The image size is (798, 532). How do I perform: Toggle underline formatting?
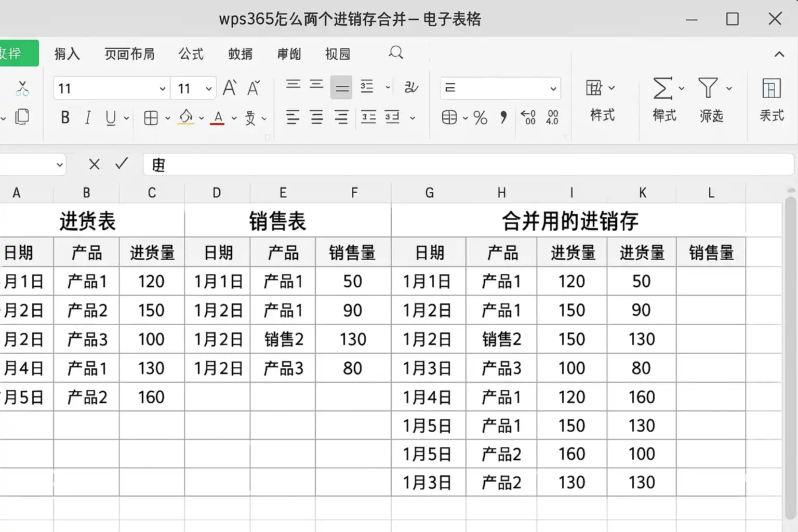(111, 118)
